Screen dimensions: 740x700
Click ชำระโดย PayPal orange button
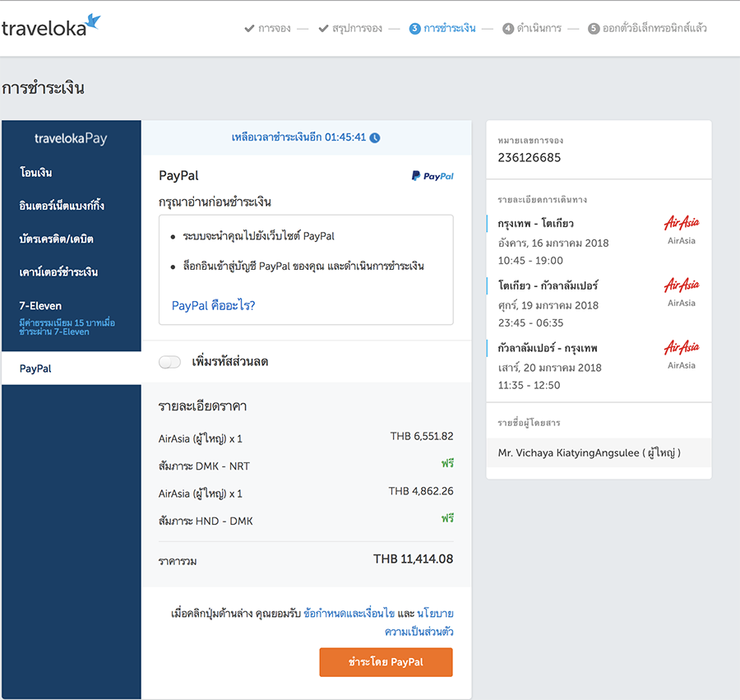click(x=386, y=662)
